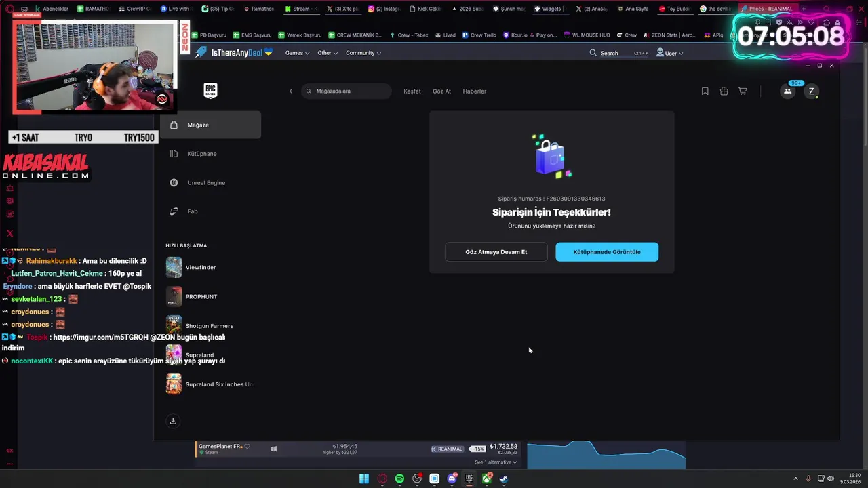The height and width of the screenshot is (488, 868).
Task: Switch to the Toy Building browser tab
Action: coord(675,9)
